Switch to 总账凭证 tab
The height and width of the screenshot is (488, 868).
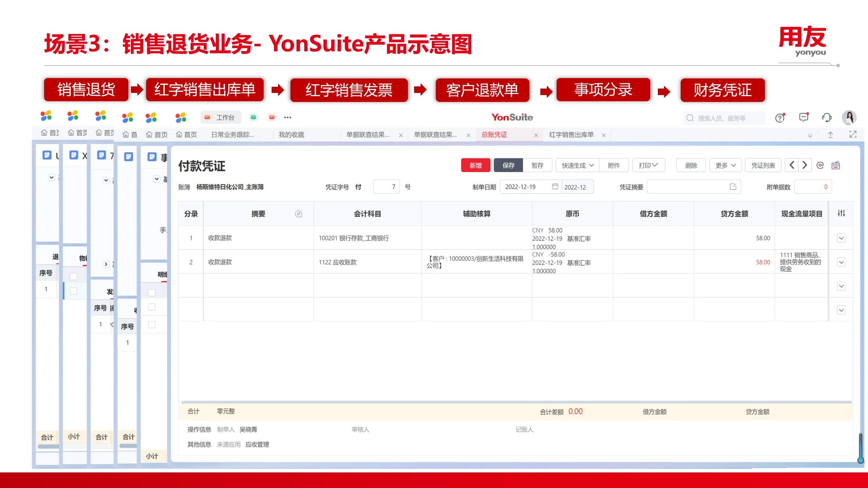494,135
